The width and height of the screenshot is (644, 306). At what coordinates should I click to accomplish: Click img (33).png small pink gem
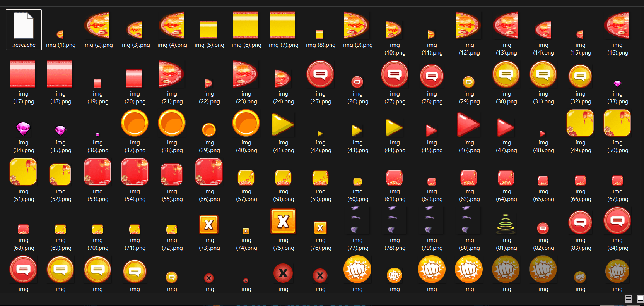tap(617, 84)
